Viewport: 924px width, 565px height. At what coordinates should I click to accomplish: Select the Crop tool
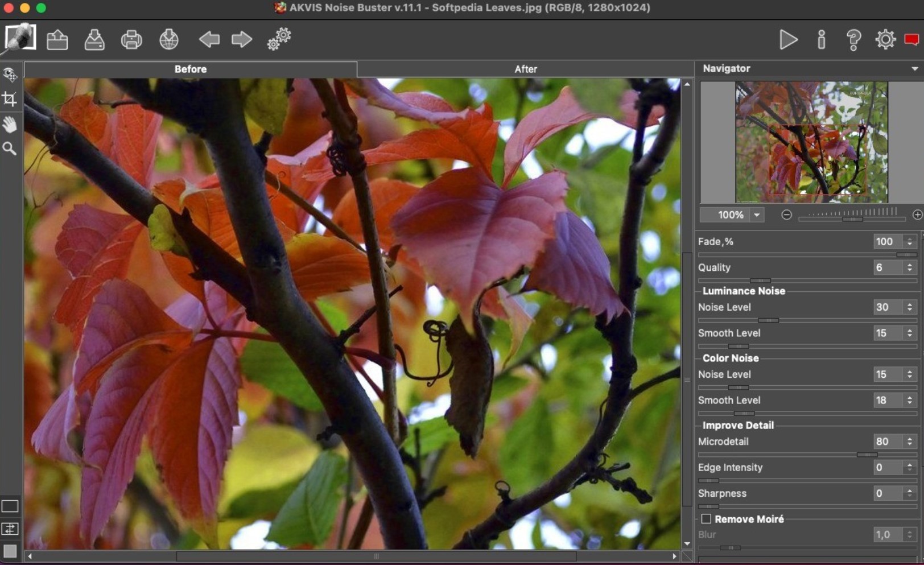(x=10, y=100)
